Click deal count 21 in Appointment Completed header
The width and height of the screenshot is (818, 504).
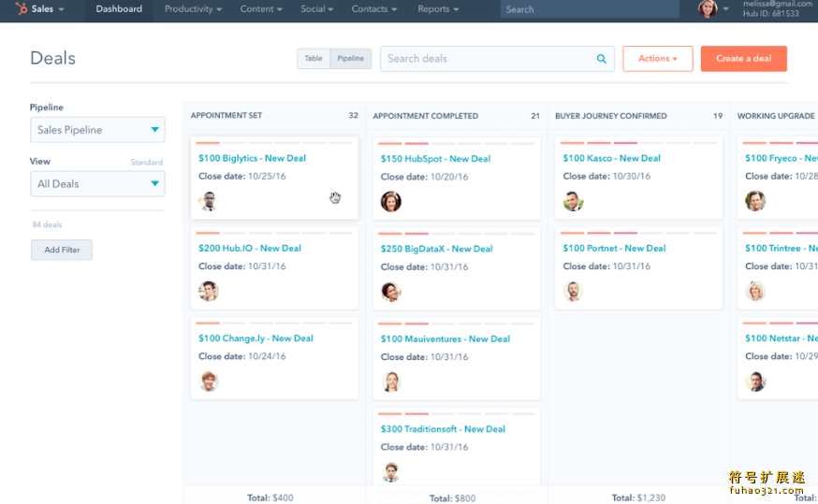coord(535,116)
